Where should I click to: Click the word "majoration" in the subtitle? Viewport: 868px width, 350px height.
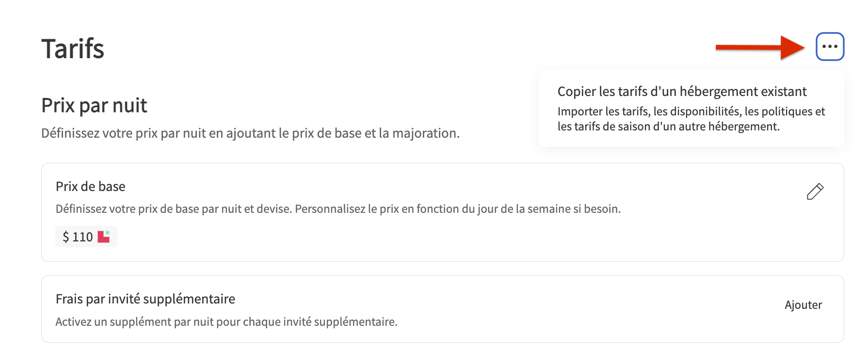(425, 133)
